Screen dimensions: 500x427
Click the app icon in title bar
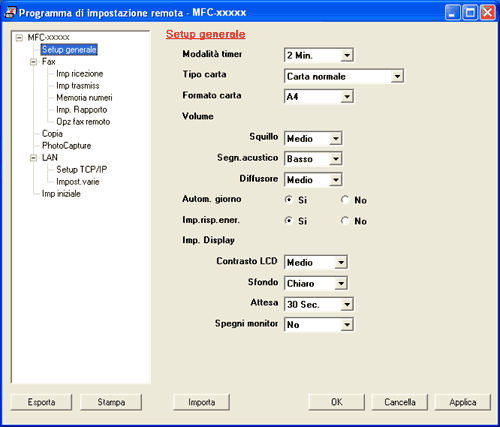pos(10,13)
